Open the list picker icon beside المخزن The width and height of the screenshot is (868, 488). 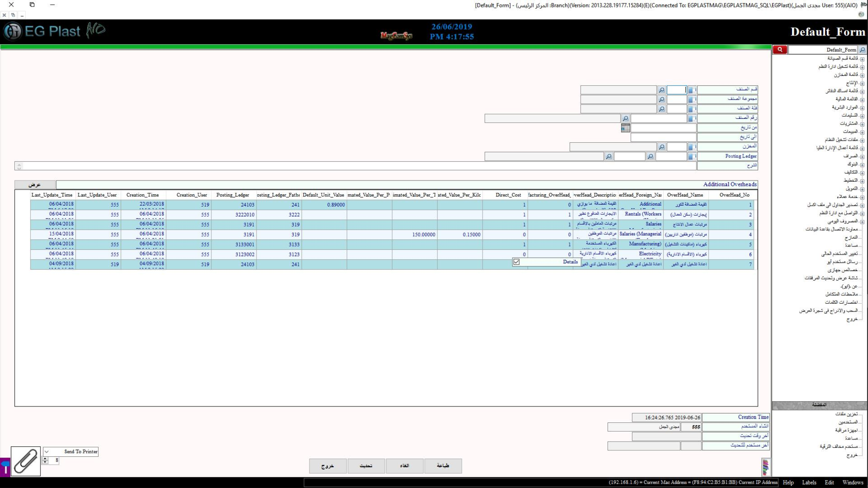click(691, 147)
